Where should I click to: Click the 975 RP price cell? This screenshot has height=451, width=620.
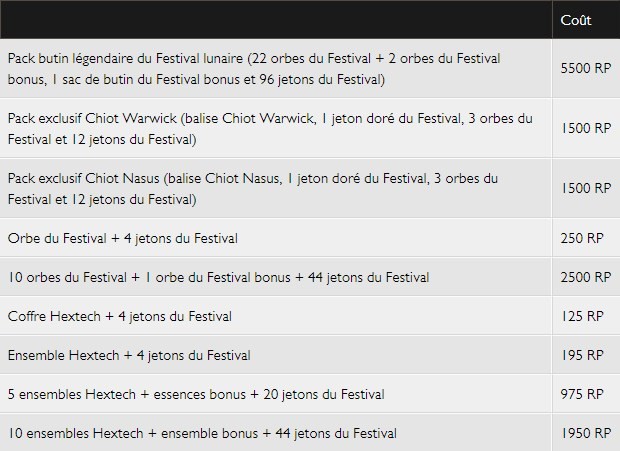[x=582, y=394]
